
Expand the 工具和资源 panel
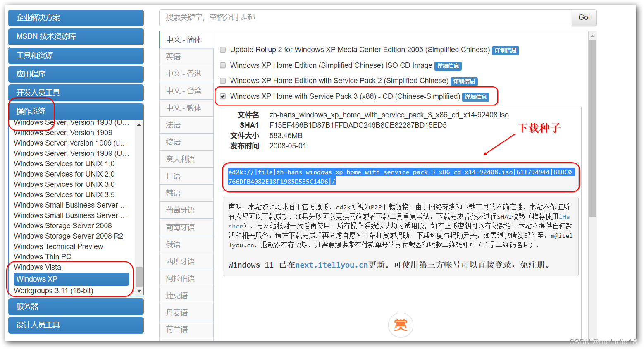point(76,55)
